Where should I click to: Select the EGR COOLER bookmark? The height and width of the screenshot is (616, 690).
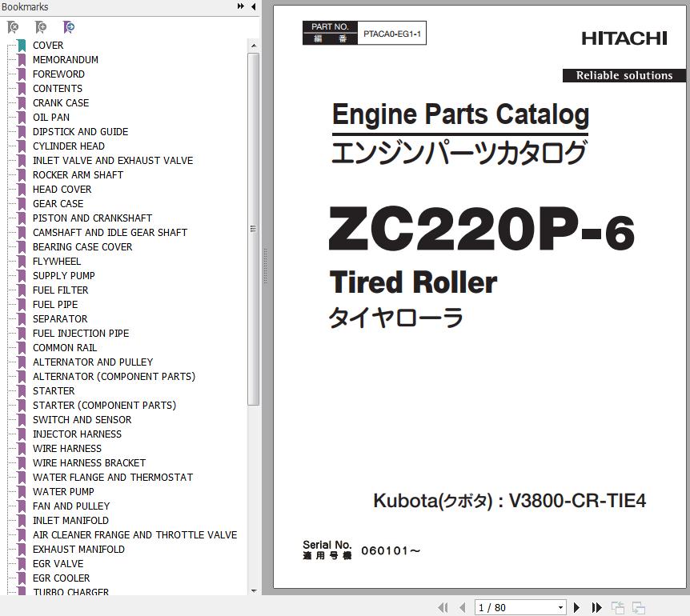(61, 578)
